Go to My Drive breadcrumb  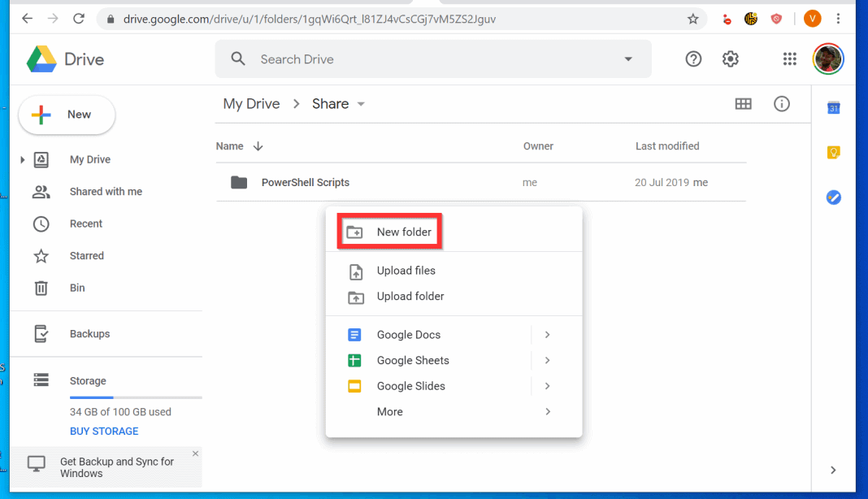coord(251,104)
